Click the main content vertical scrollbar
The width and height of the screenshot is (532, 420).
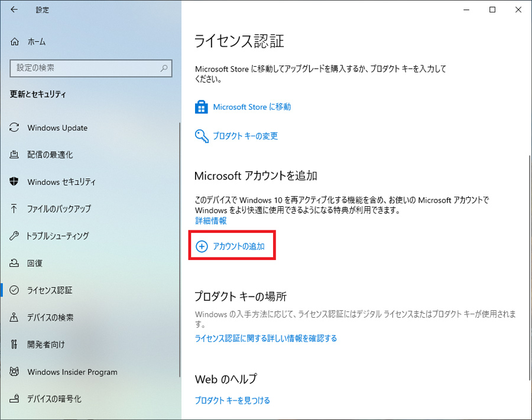(531, 268)
